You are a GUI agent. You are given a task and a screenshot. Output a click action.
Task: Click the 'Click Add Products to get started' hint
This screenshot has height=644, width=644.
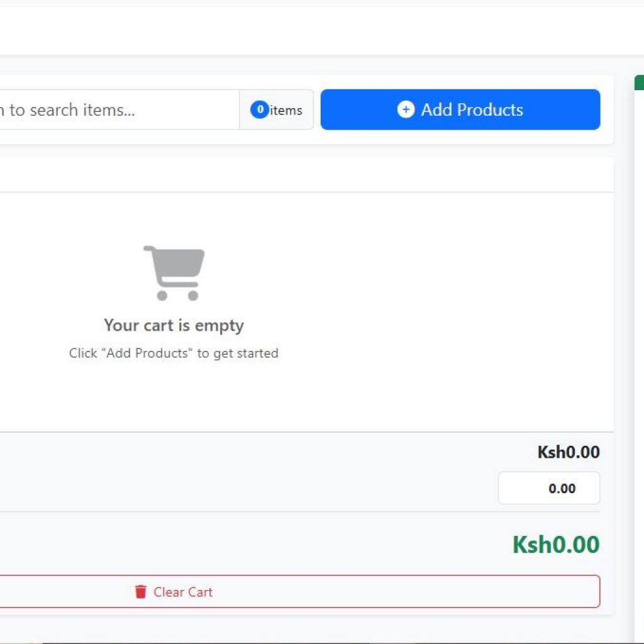tap(174, 353)
